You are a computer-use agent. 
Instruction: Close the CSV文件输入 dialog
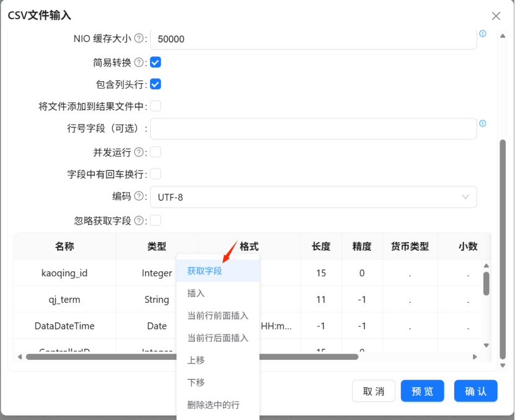pos(496,15)
